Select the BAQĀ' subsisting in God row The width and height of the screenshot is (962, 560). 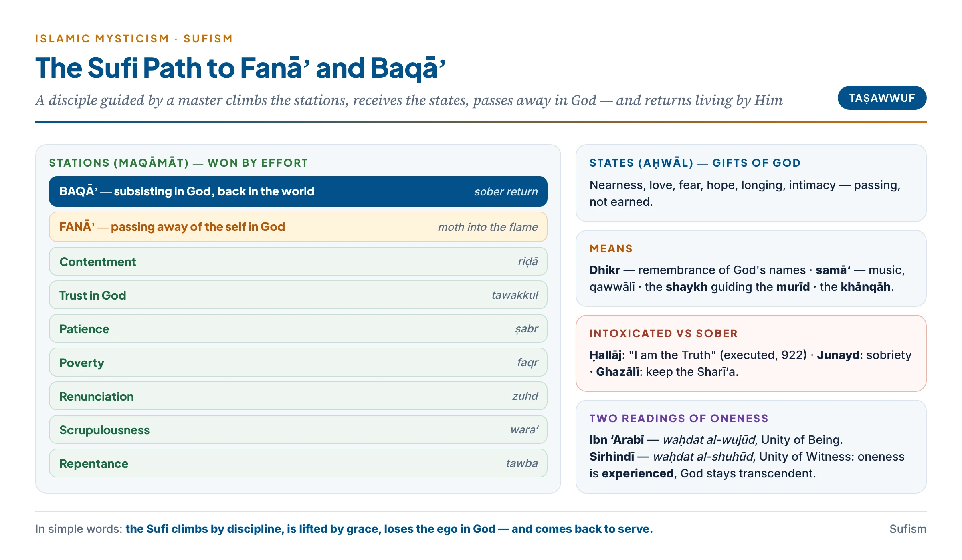pyautogui.click(x=298, y=191)
